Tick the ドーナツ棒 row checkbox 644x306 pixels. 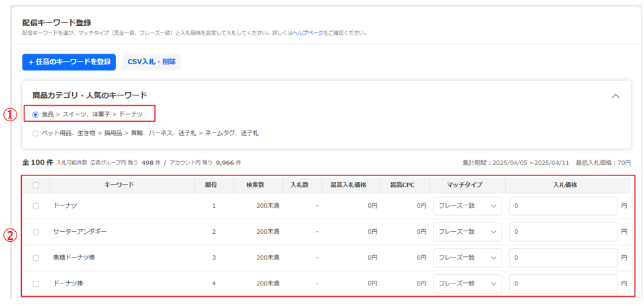coord(36,283)
